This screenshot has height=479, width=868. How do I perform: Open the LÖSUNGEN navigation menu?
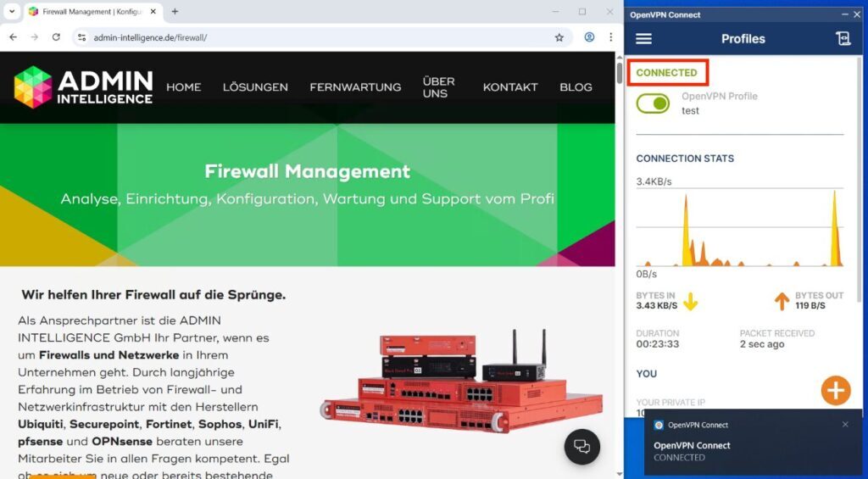[x=255, y=87]
